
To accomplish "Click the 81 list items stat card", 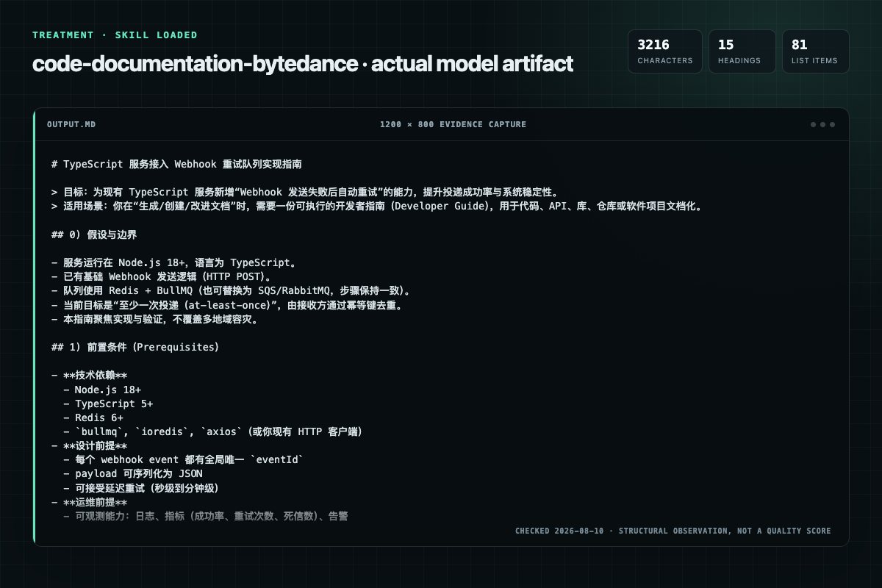I will tap(815, 51).
